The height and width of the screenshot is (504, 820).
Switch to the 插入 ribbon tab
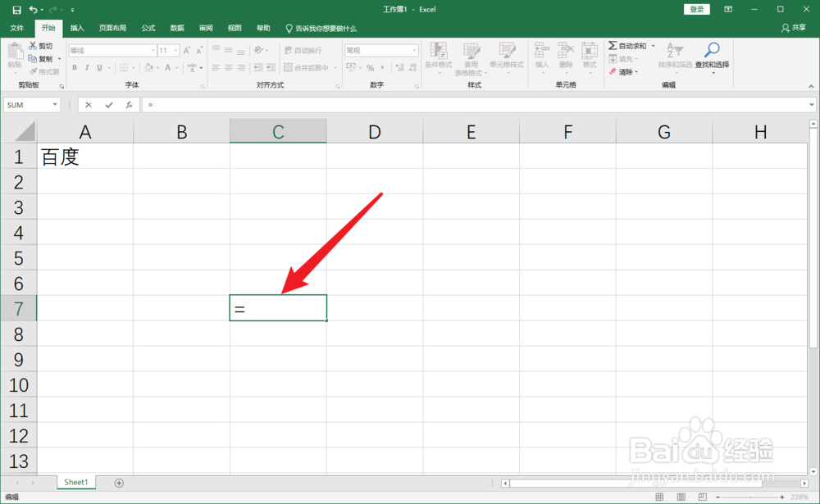76,27
